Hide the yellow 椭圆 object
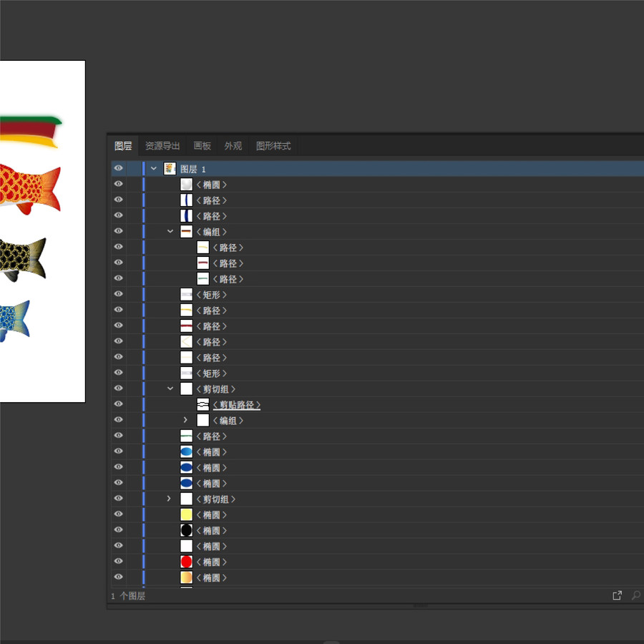The width and height of the screenshot is (644, 644). 118,514
